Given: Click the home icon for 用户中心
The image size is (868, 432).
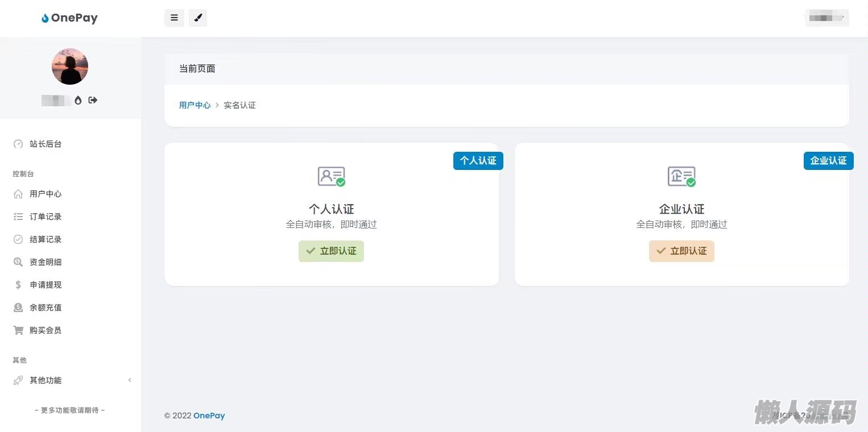Looking at the screenshot, I should click(18, 194).
